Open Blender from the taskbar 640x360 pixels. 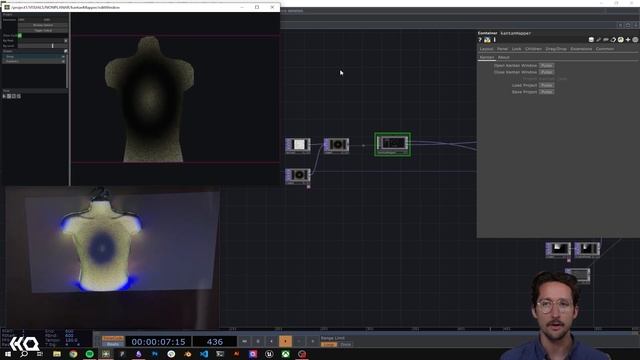coord(187,354)
